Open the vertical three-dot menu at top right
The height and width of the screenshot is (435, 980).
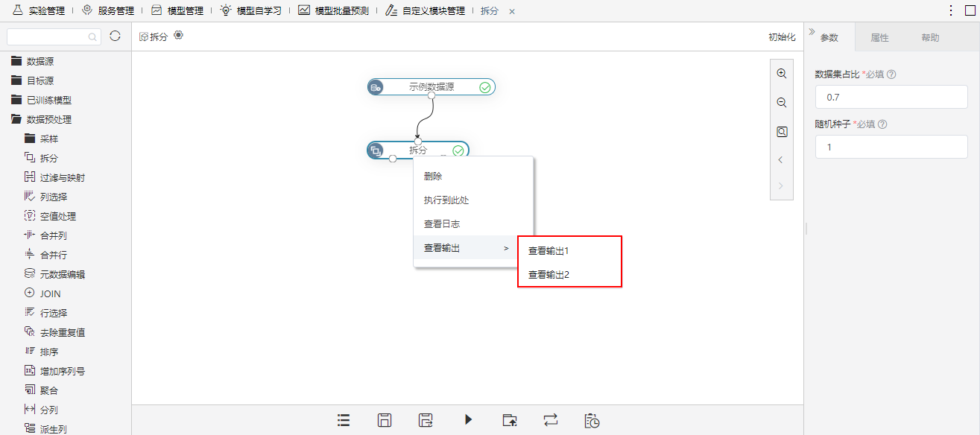coord(951,10)
